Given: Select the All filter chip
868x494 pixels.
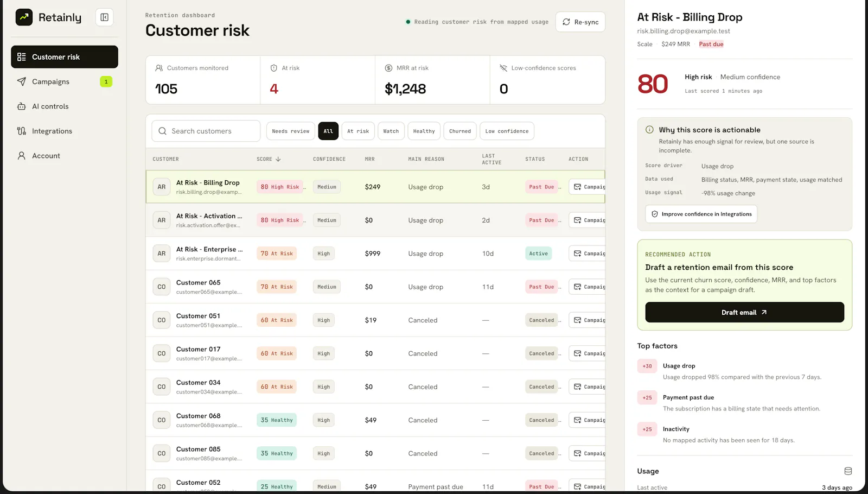Looking at the screenshot, I should pyautogui.click(x=328, y=131).
